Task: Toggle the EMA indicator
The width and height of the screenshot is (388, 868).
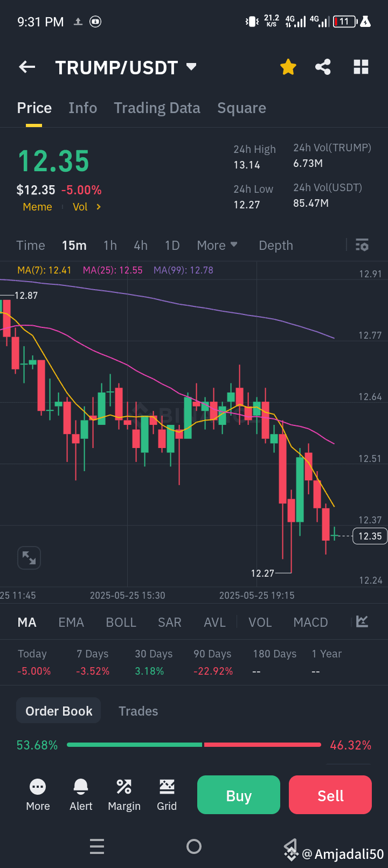Action: 71,622
